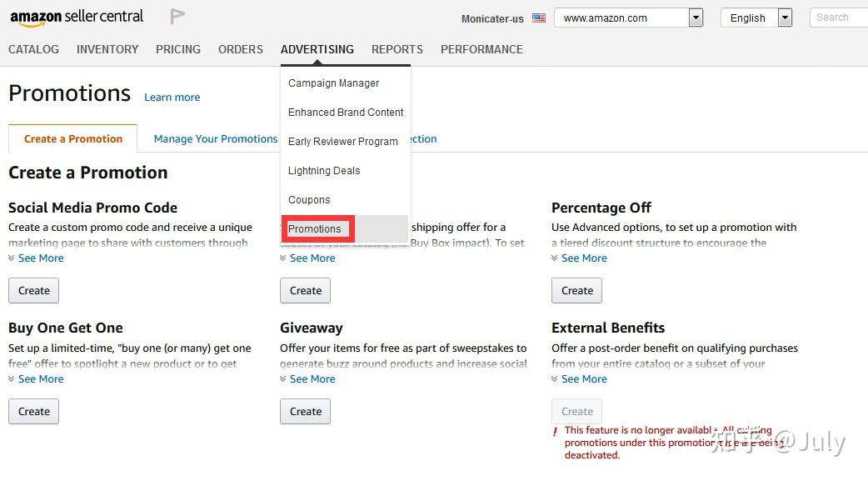Open the Reports menu

click(x=397, y=49)
